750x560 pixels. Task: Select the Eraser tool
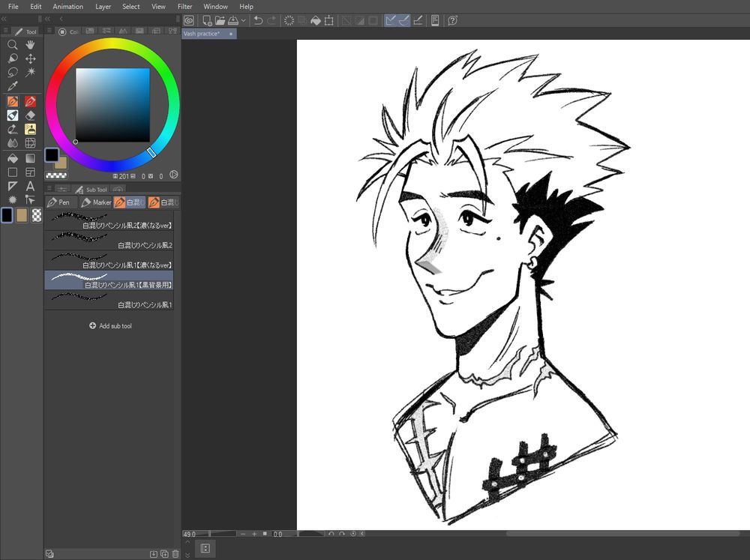point(30,115)
